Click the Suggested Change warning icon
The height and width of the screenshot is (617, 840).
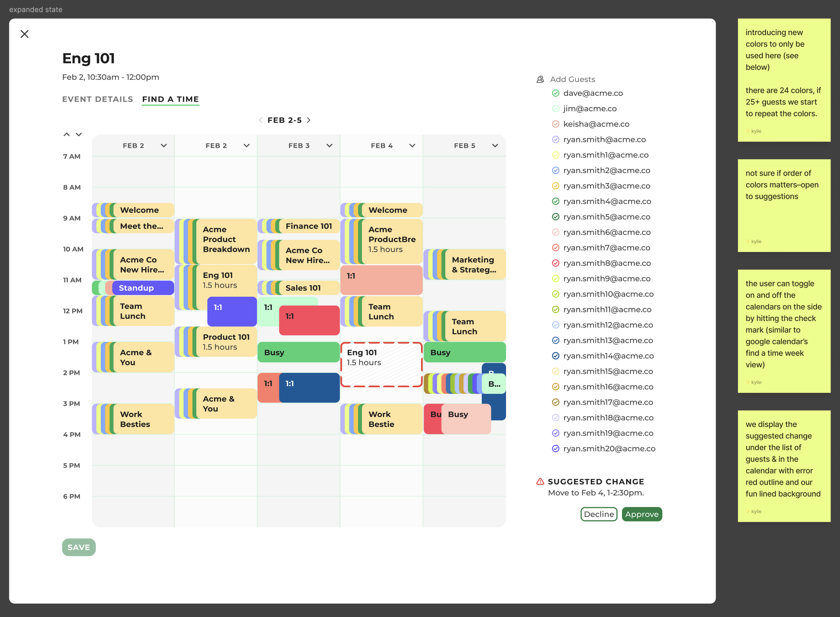click(540, 481)
